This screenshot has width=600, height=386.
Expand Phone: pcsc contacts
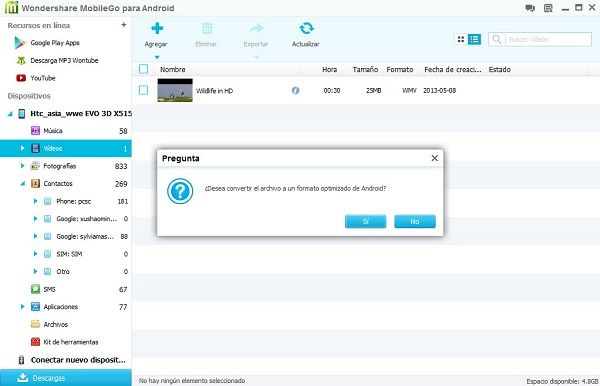coord(35,201)
